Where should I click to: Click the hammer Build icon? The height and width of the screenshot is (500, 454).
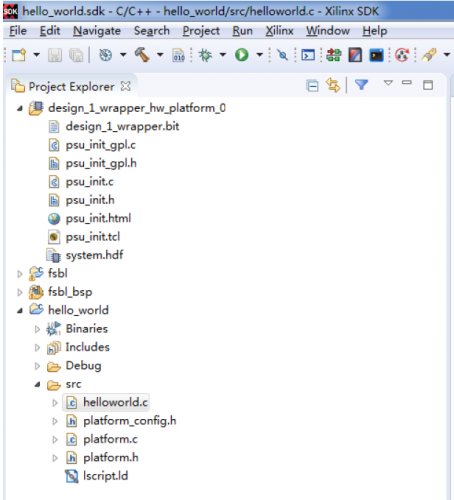[x=142, y=55]
